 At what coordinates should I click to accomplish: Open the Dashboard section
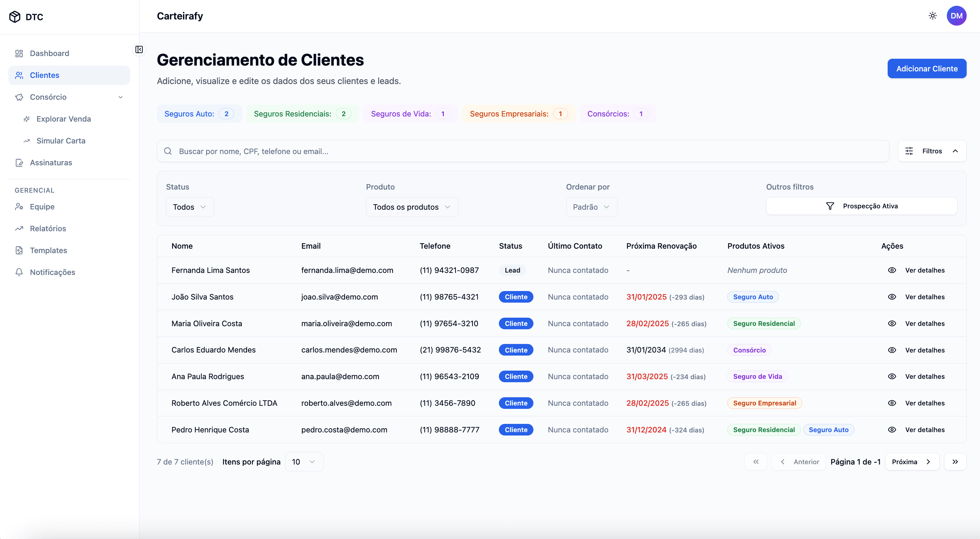(x=50, y=53)
